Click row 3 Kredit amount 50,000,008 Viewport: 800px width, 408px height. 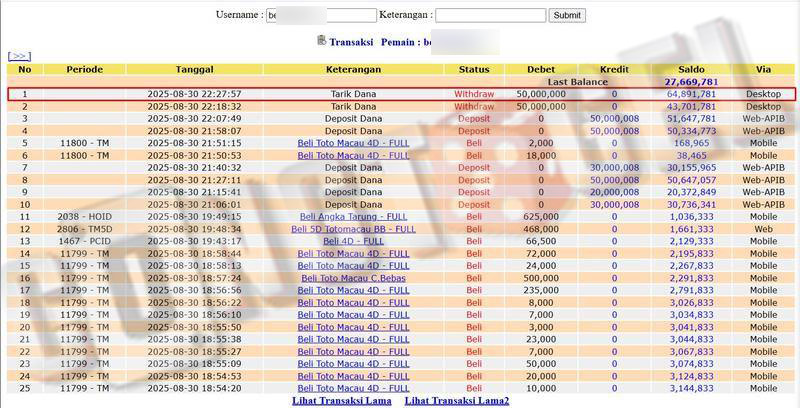pos(614,118)
